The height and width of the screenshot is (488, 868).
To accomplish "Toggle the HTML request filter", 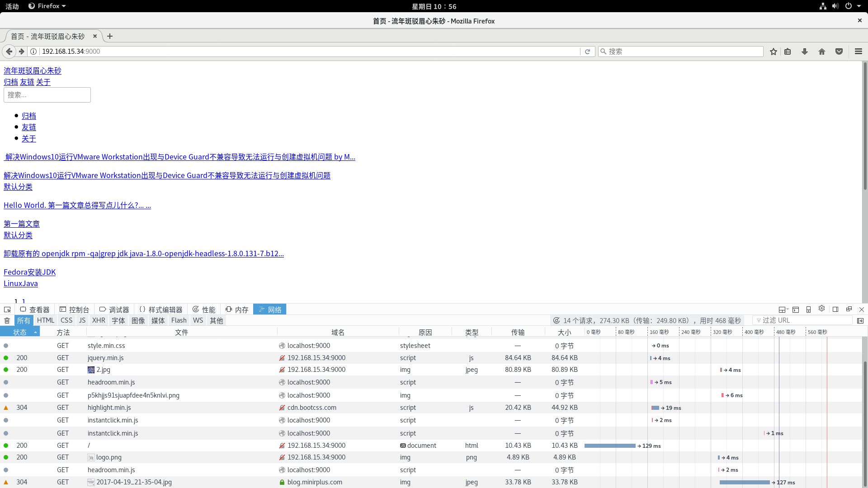I will pyautogui.click(x=46, y=320).
